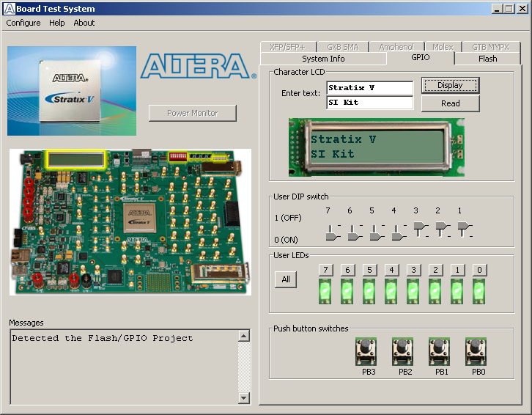Toggle user DIP switch 7

[333, 232]
